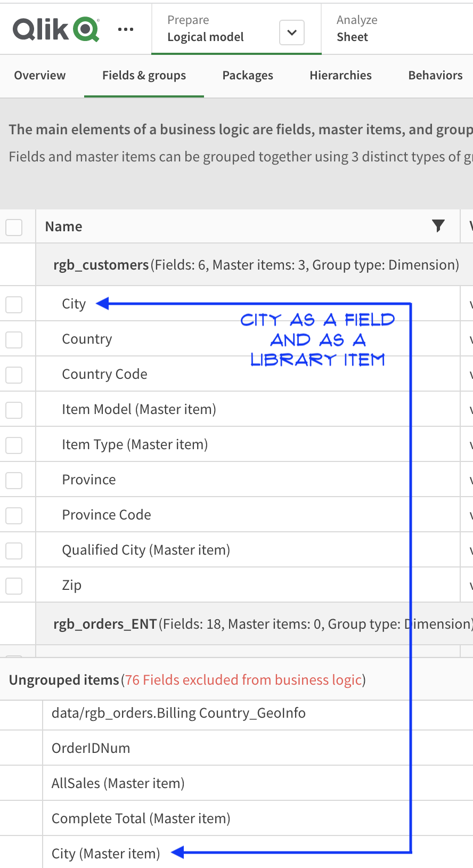The image size is (473, 868).
Task: Check the Country Code checkbox
Action: coord(14,375)
